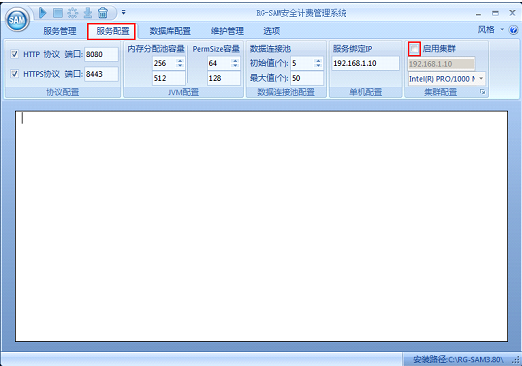The width and height of the screenshot is (522, 366).
Task: Click inside the large log text area
Action: click(261, 226)
